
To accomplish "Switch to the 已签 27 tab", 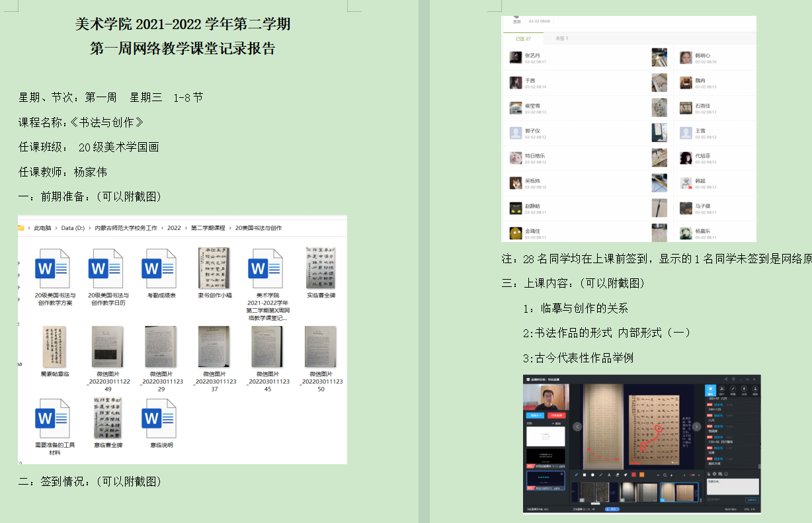I will (x=523, y=38).
